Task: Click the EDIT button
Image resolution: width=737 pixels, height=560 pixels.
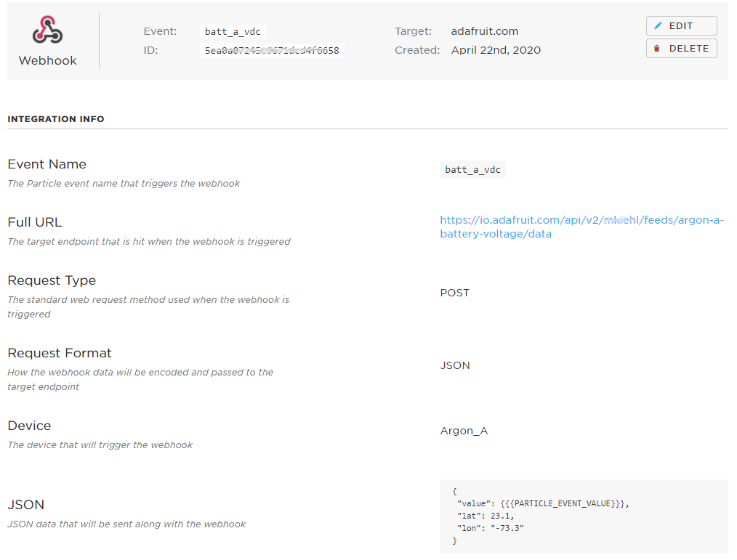Action: pos(681,26)
